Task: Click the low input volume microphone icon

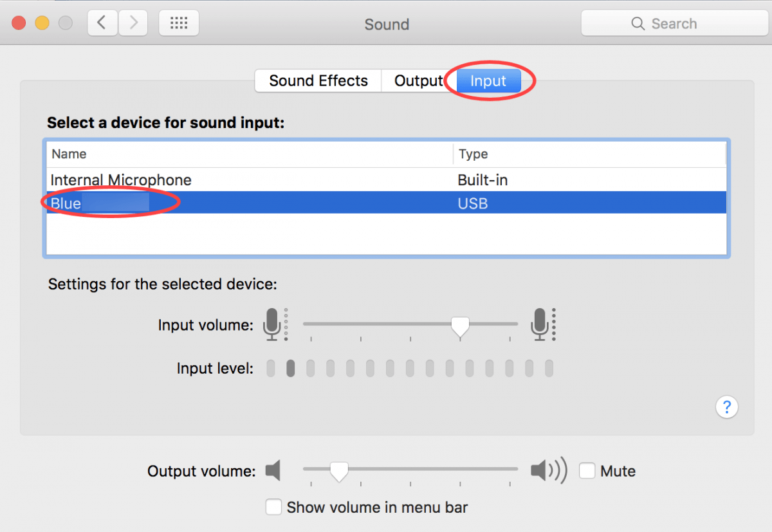Action: pos(272,324)
